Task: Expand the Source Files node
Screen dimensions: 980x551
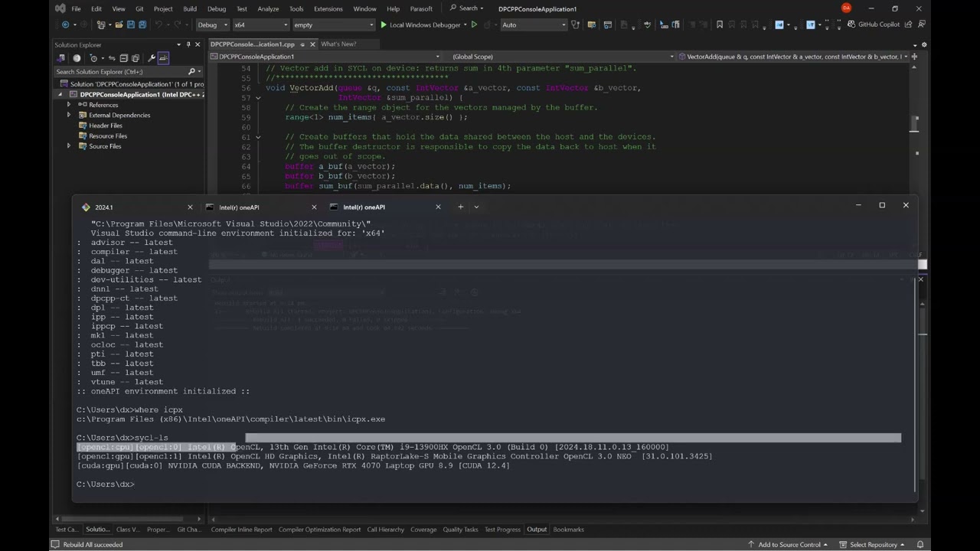Action: (x=69, y=146)
